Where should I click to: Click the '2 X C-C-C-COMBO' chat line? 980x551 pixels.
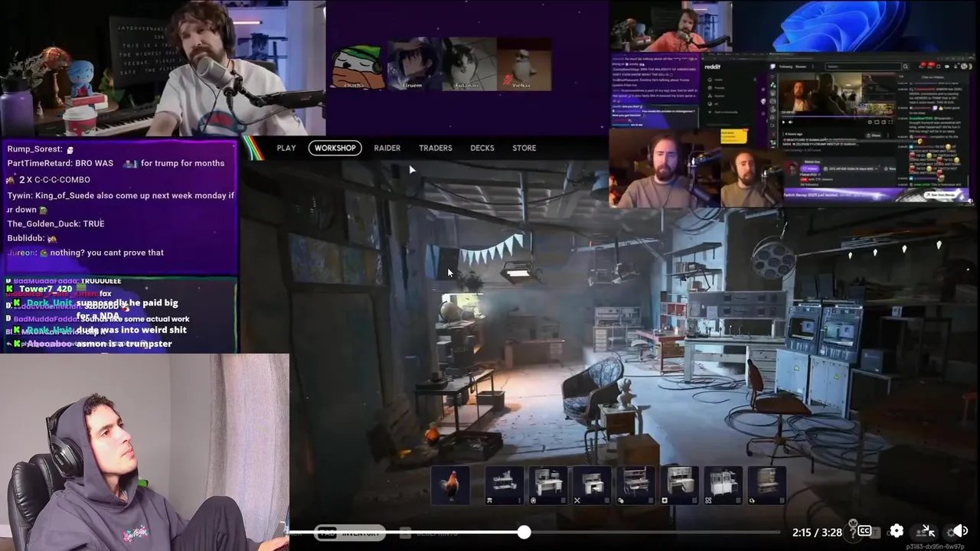(x=48, y=179)
